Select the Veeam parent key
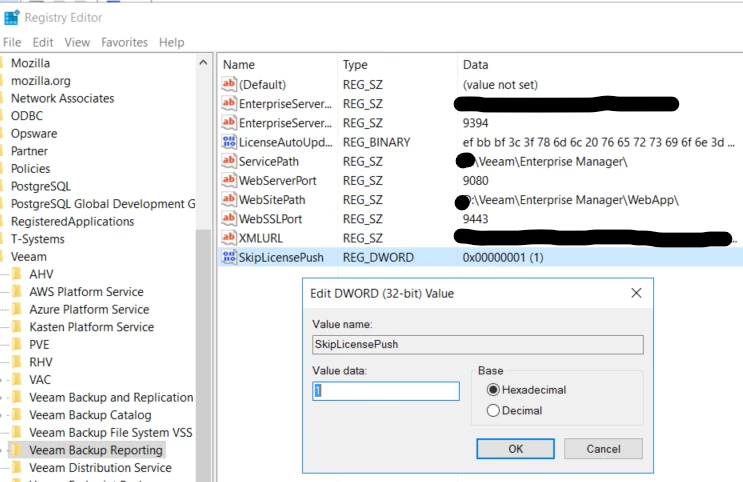The width and height of the screenshot is (743, 482). click(x=29, y=256)
